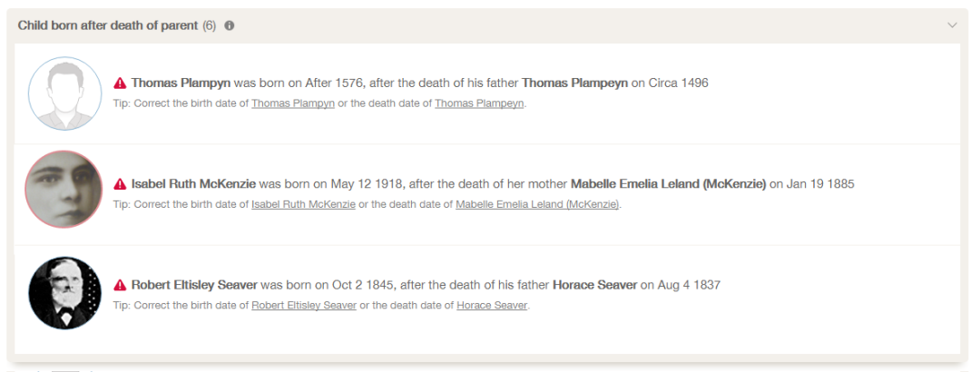Click bold father name Horace Seaver

[594, 285]
